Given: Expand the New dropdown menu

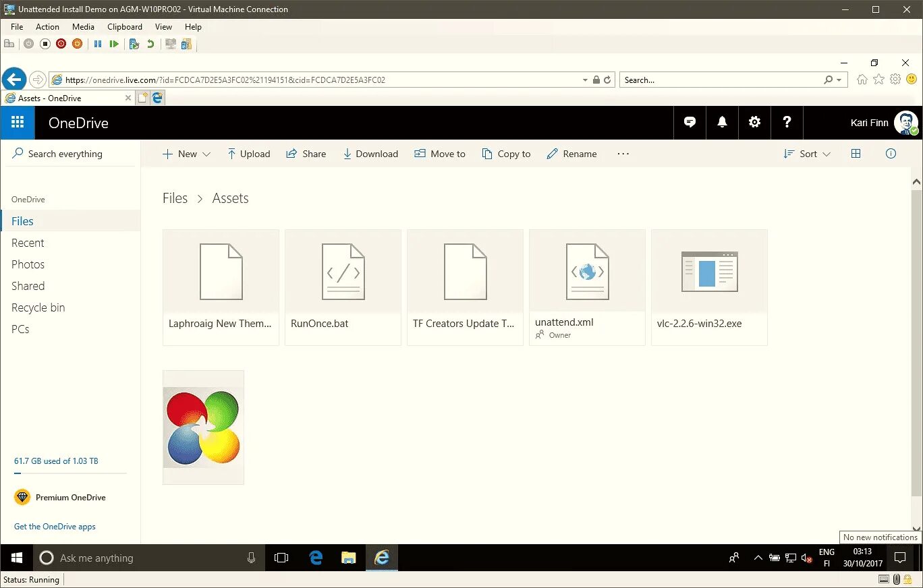Looking at the screenshot, I should 186,154.
